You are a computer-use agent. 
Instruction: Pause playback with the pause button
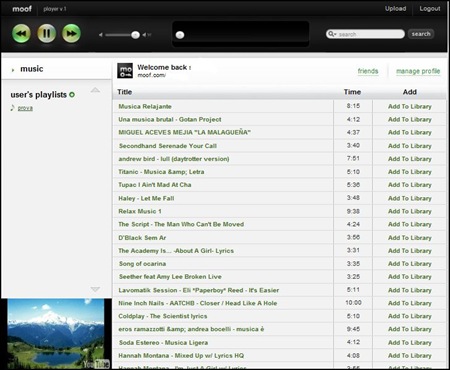click(46, 33)
